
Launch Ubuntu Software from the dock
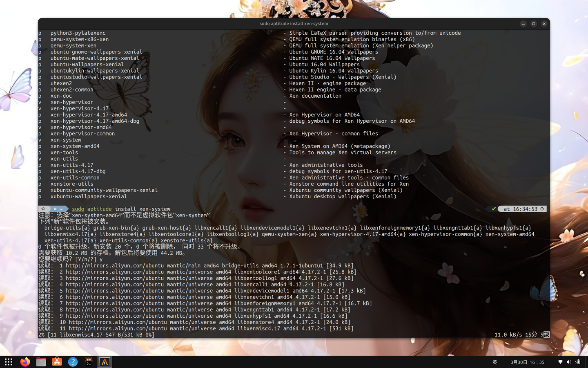click(x=56, y=362)
